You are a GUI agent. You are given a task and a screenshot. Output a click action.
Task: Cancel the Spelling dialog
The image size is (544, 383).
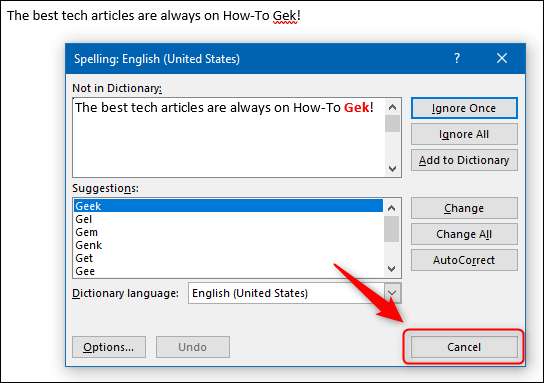(464, 347)
